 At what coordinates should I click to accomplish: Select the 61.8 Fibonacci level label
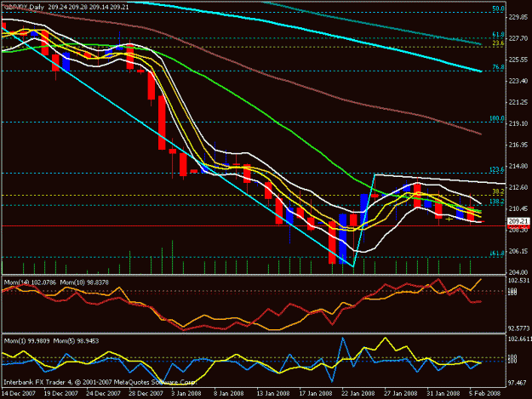pyautogui.click(x=498, y=35)
